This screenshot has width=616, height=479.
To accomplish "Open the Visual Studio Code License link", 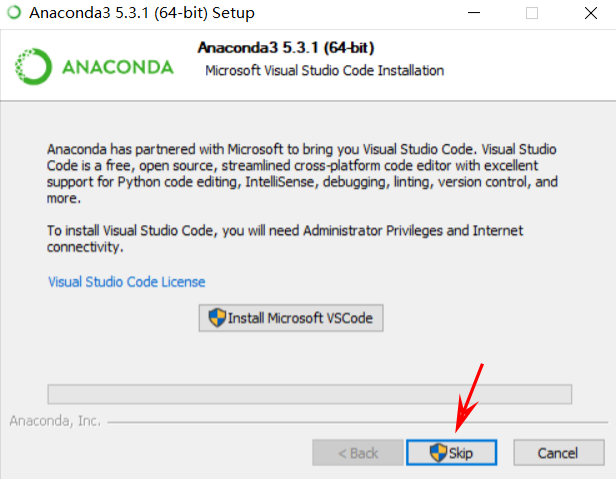I will [x=126, y=282].
